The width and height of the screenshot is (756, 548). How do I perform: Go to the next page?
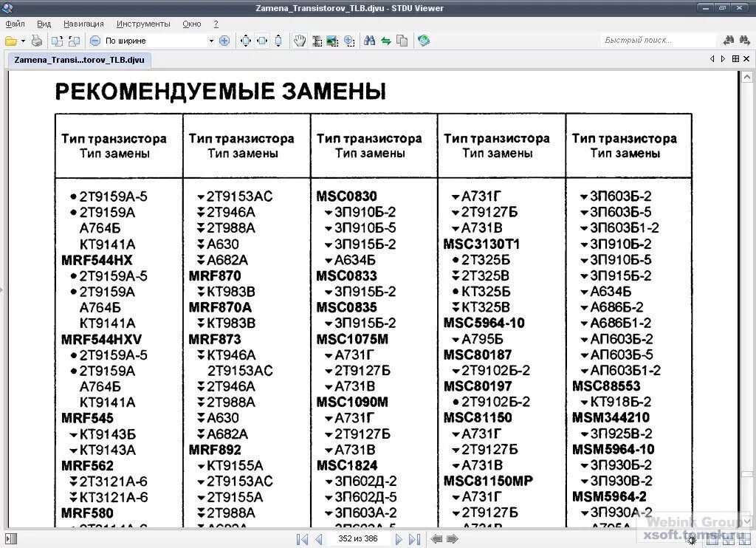[x=399, y=539]
